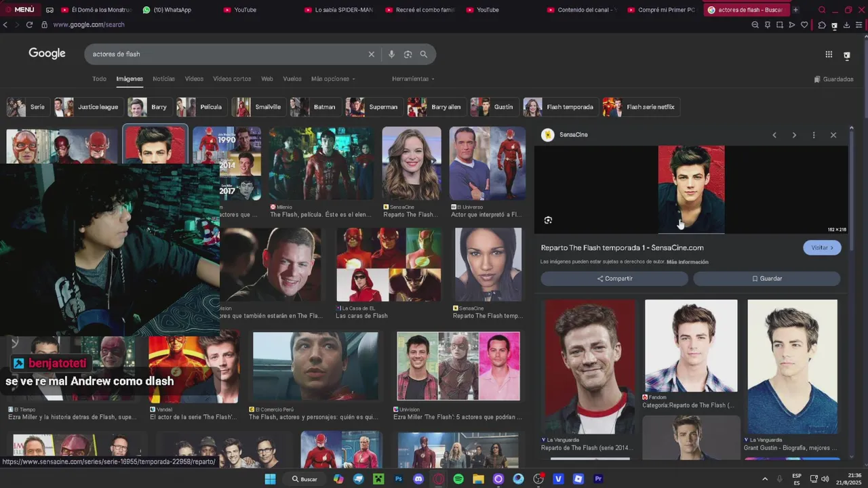Switch to 'Compré mi Primer PC' tab
Viewport: 868px width, 488px height.
coord(662,9)
